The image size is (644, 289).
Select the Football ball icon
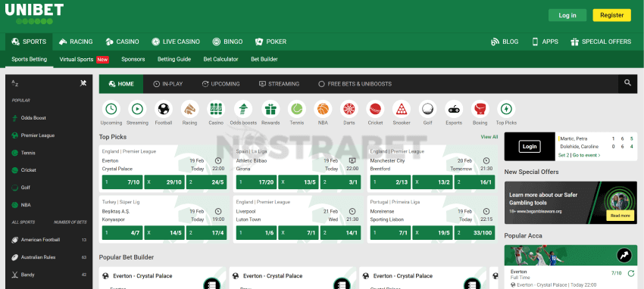(164, 109)
